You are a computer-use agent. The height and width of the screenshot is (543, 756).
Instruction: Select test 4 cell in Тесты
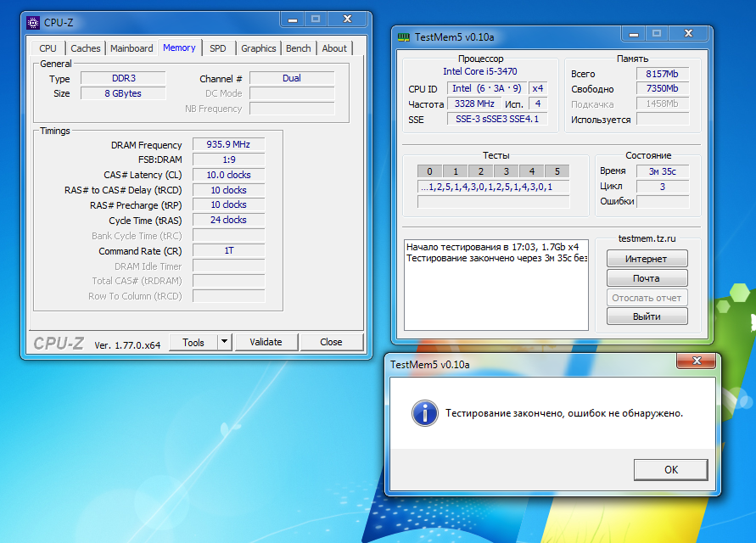[532, 171]
